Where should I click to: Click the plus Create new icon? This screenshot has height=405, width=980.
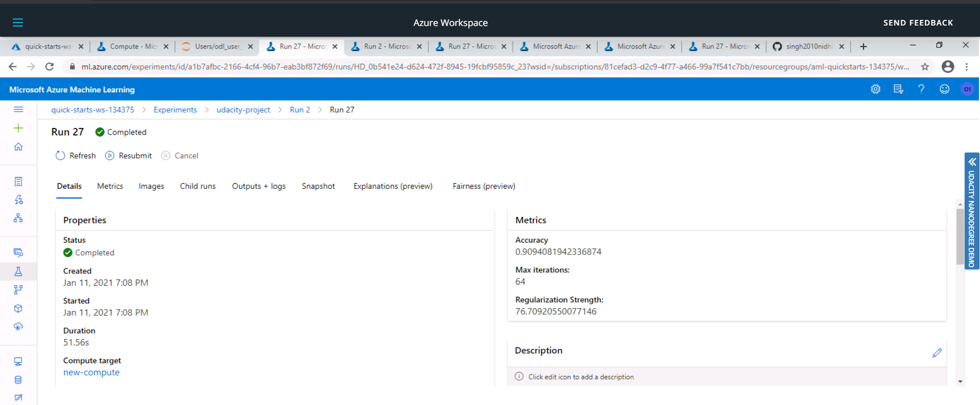[x=18, y=128]
